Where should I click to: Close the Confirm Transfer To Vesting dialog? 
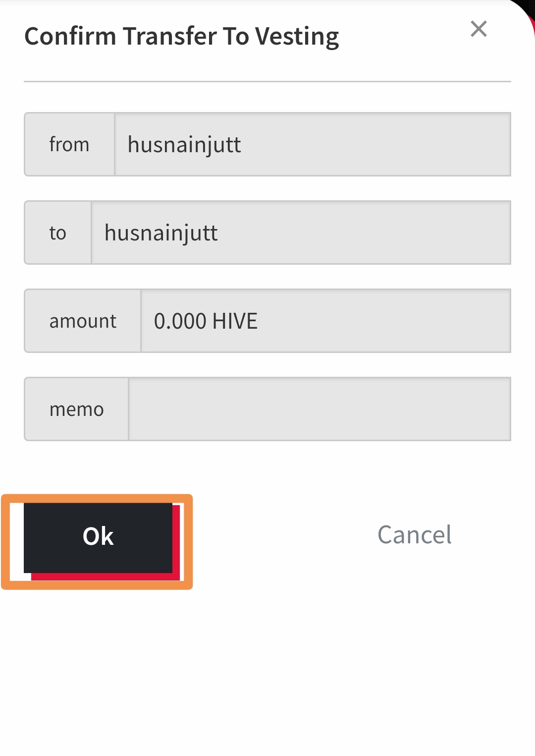tap(479, 29)
